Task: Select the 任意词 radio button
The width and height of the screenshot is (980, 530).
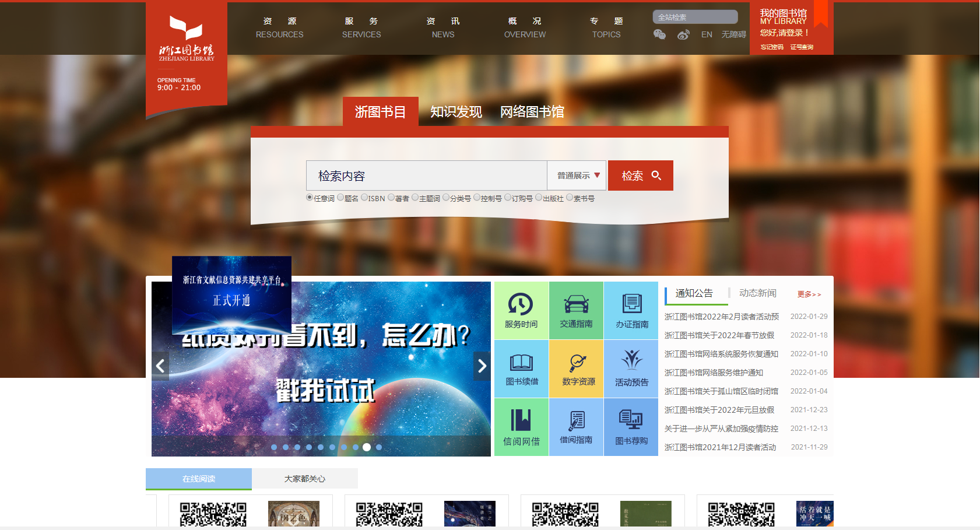Action: 310,198
